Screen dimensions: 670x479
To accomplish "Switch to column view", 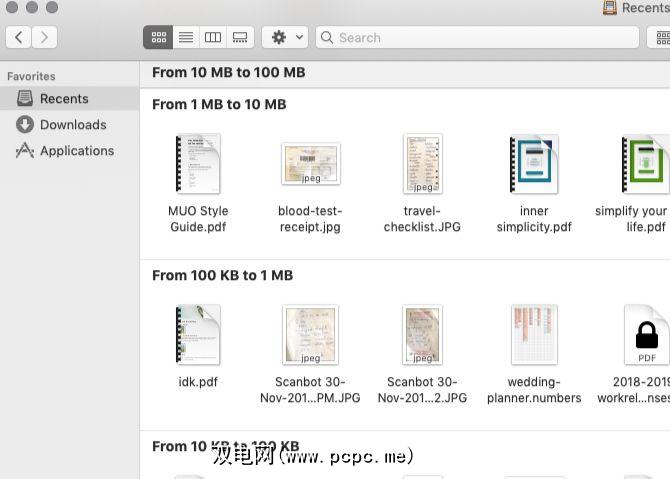I will click(212, 38).
